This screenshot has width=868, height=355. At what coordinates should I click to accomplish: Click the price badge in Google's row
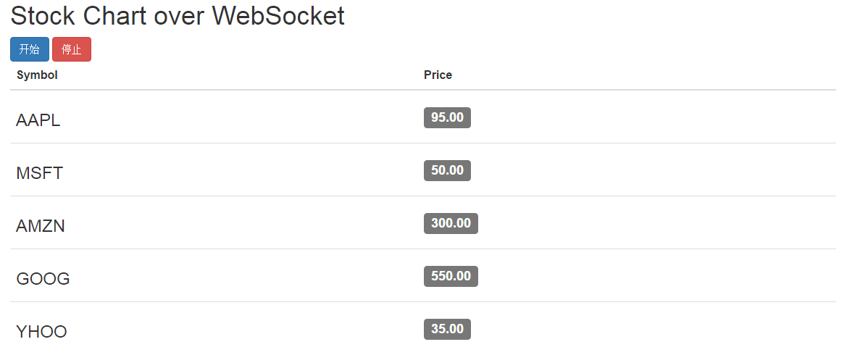tap(451, 276)
